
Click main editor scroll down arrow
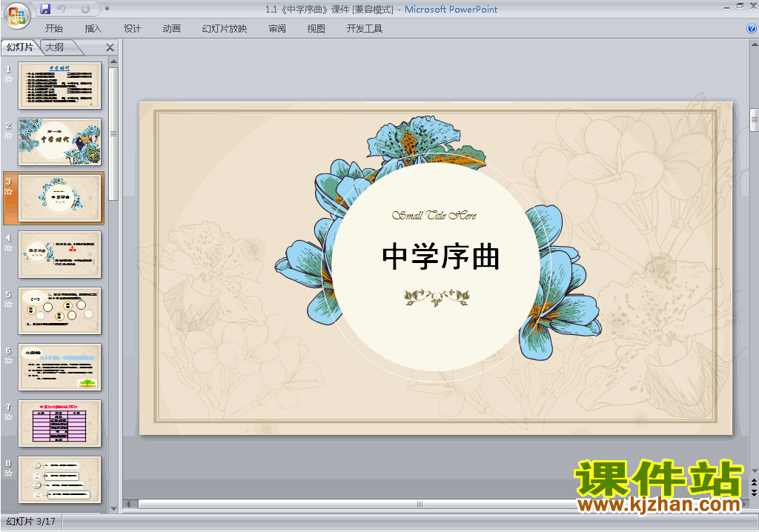[754, 471]
